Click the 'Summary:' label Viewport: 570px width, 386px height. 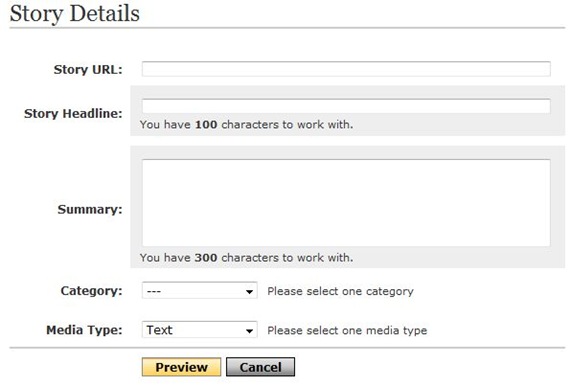[90, 209]
